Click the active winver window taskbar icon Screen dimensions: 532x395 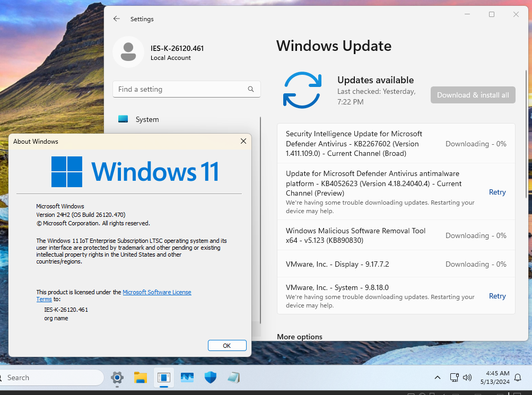(163, 378)
